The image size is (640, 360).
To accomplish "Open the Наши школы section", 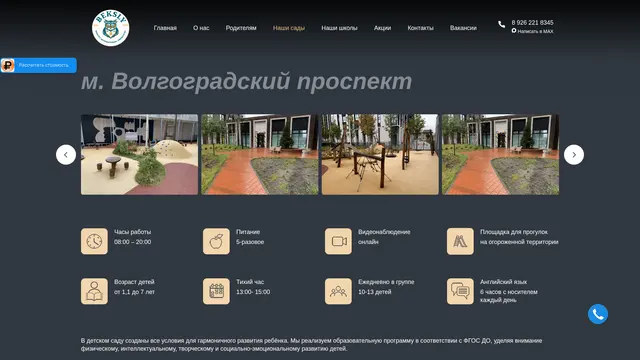I will click(x=339, y=28).
